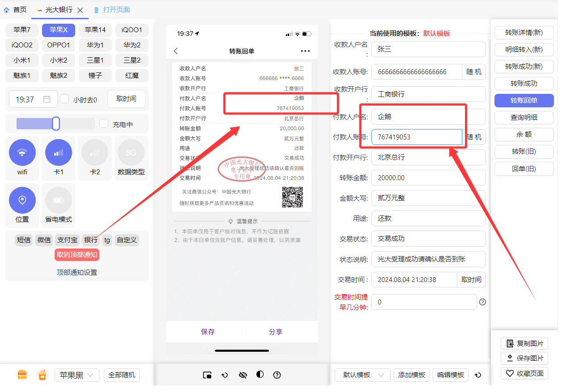Click the orange drink cup icon
Viewport: 571px width, 392px height.
click(42, 375)
